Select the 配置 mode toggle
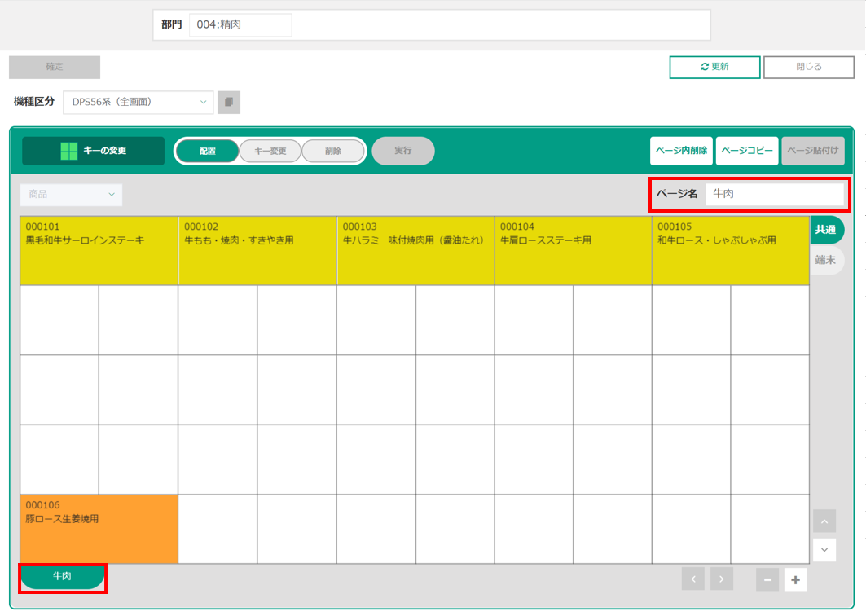The height and width of the screenshot is (616, 866). pos(207,151)
